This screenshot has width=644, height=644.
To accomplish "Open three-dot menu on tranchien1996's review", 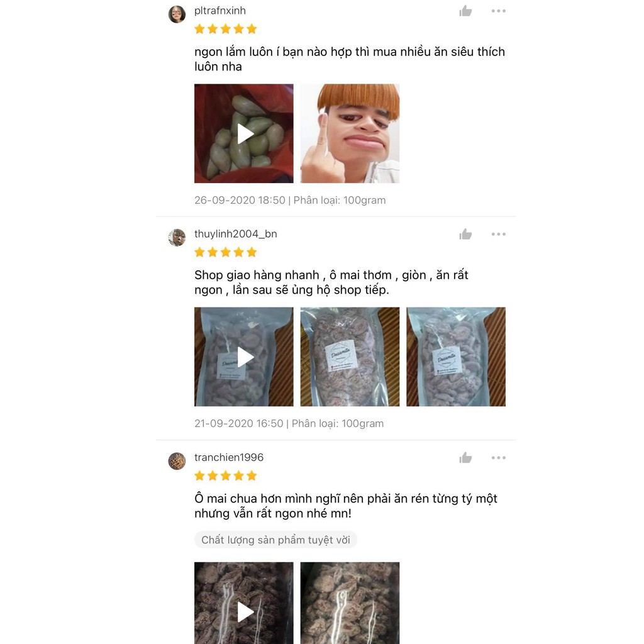I will coord(498,458).
